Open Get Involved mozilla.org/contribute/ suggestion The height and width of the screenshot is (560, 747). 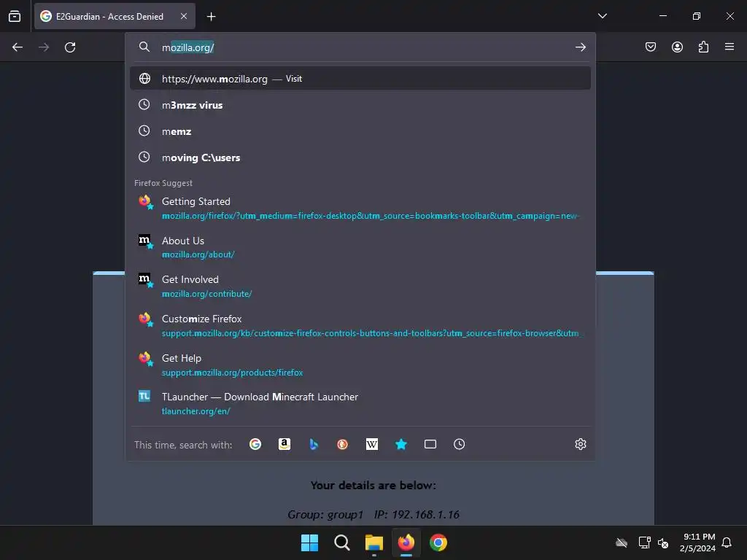click(360, 286)
